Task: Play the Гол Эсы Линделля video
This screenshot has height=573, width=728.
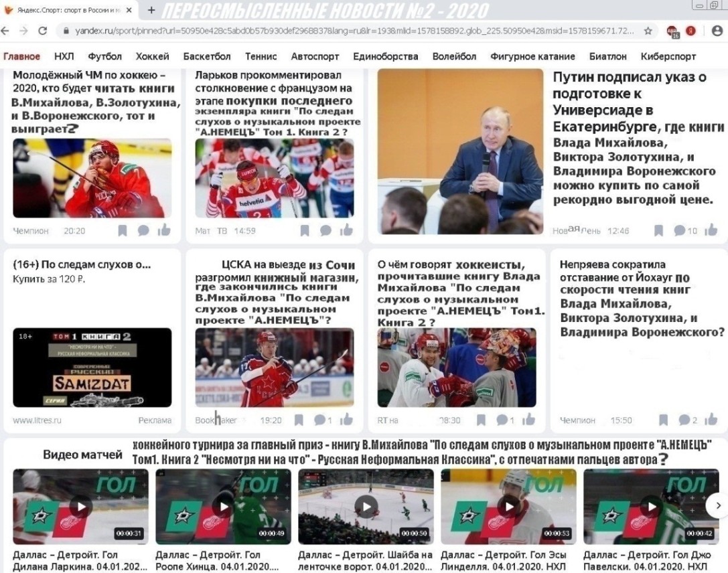Action: click(509, 507)
